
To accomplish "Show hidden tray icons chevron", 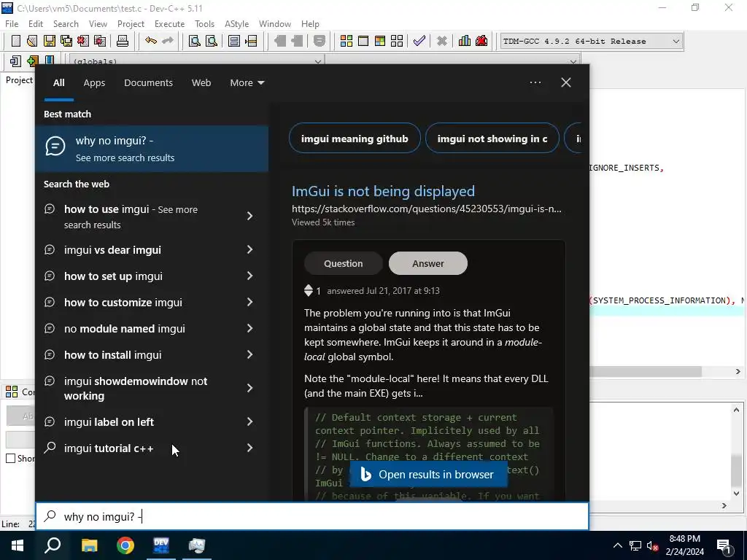I will [x=617, y=545].
